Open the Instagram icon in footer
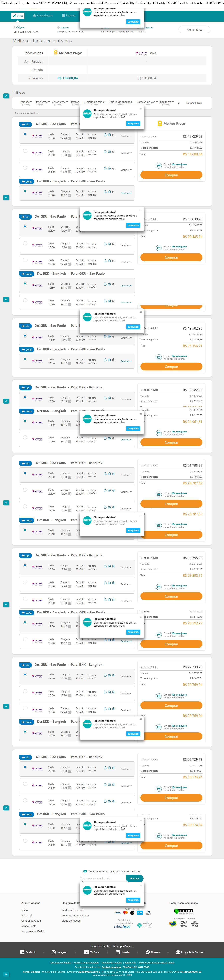 (54, 952)
